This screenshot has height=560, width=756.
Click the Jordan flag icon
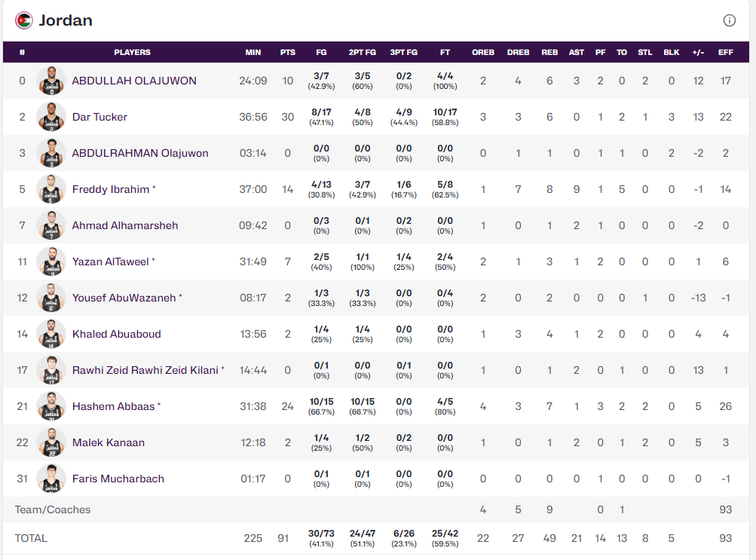click(24, 20)
